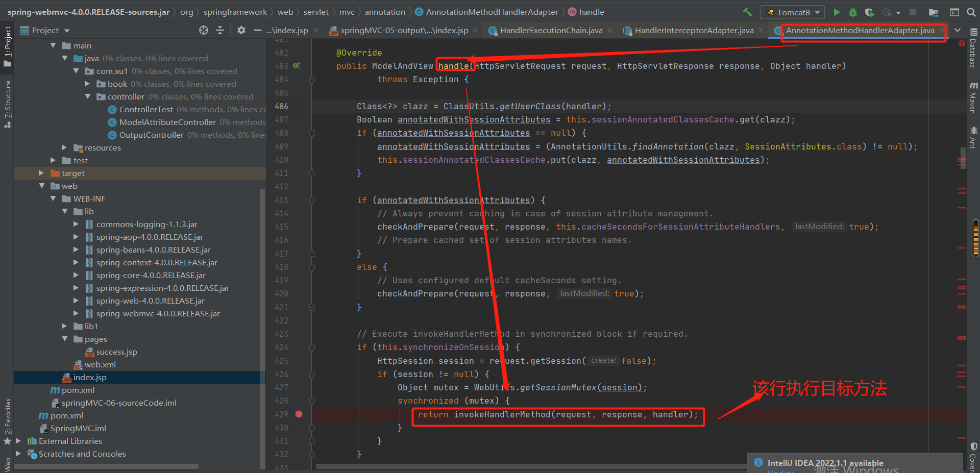Collapse the controller package

87,96
